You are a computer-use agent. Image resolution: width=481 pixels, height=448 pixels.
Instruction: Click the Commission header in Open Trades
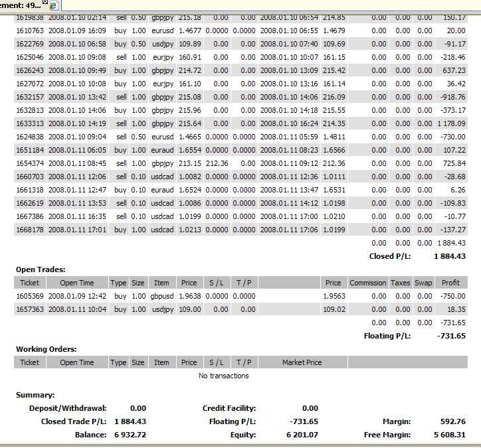click(x=368, y=283)
